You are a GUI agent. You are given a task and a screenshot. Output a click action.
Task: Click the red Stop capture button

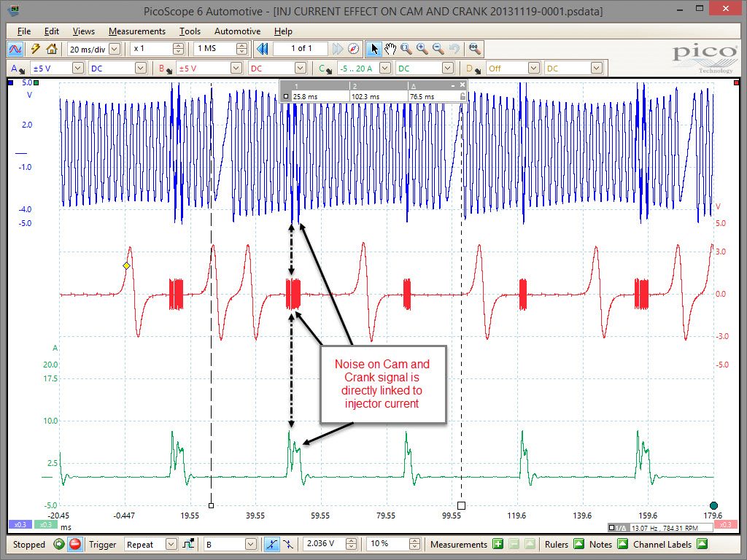(75, 544)
